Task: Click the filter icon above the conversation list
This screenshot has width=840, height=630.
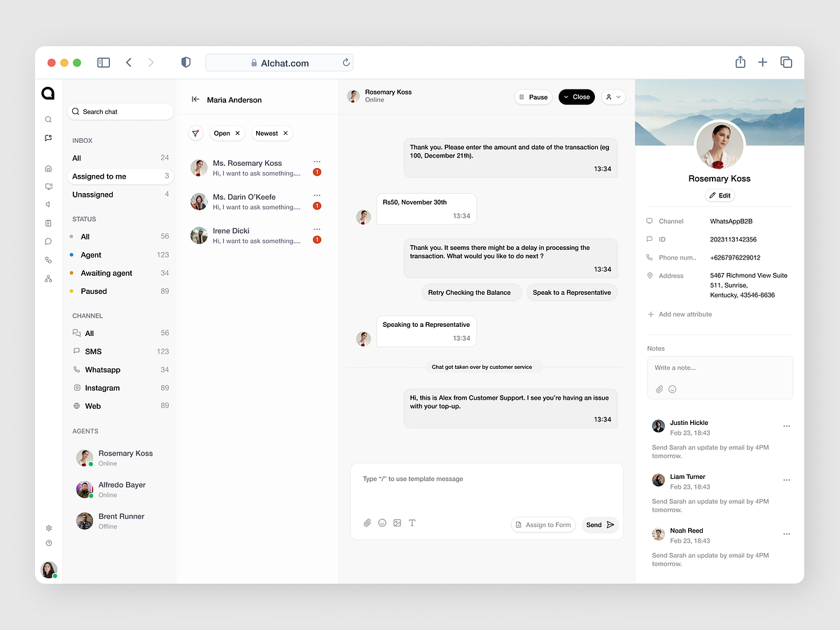Action: click(x=197, y=132)
